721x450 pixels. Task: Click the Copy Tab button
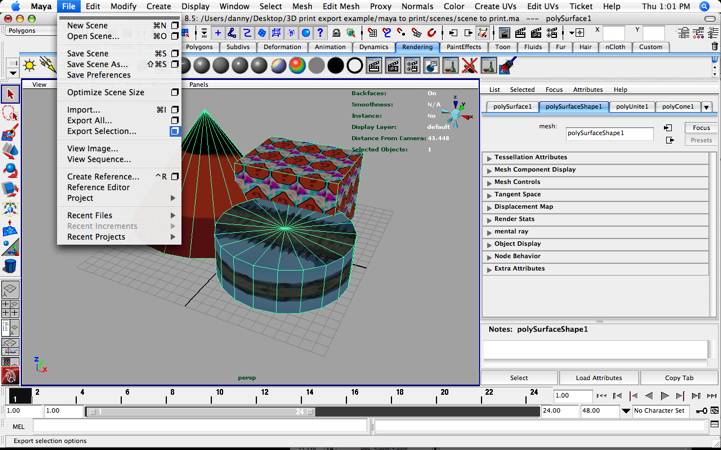tap(679, 378)
